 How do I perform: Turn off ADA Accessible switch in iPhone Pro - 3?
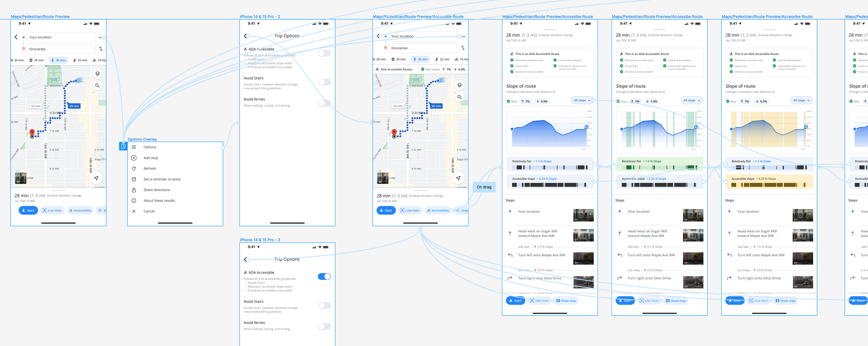[324, 276]
